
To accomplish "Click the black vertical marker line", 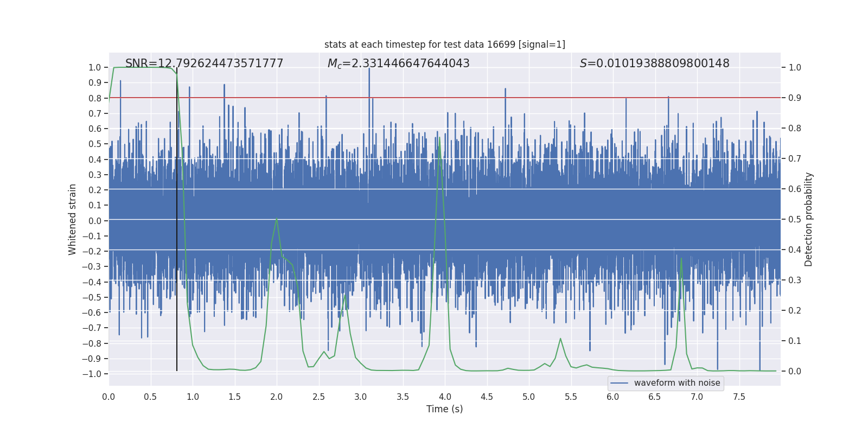I will click(x=177, y=219).
